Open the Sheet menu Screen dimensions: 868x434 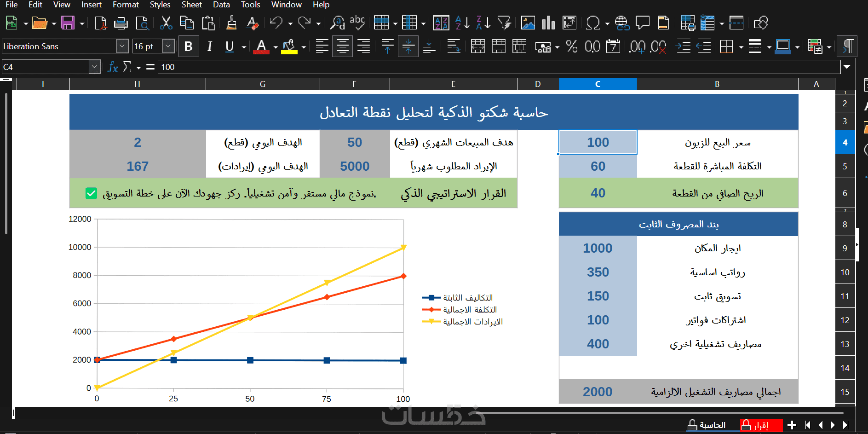tap(191, 5)
